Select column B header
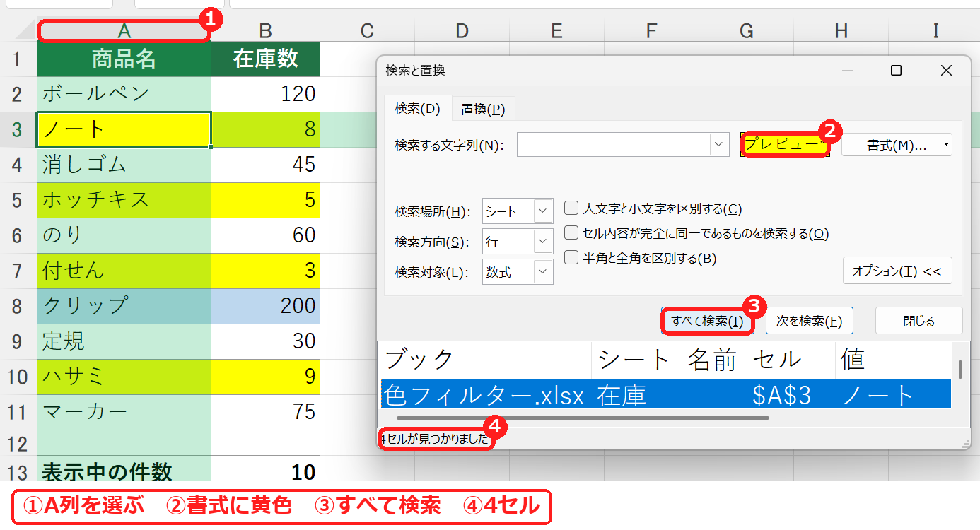Screen dimensions: 980x530 tap(265, 30)
